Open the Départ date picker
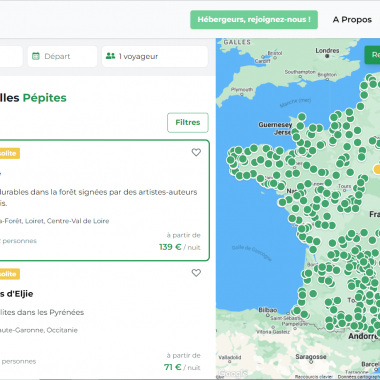Screen dimensions: 380x380 click(x=62, y=56)
